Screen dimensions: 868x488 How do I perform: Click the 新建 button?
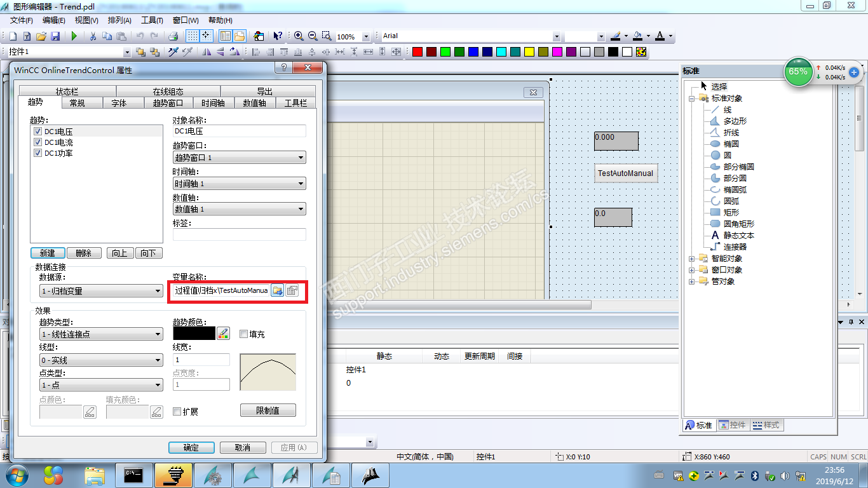point(48,253)
